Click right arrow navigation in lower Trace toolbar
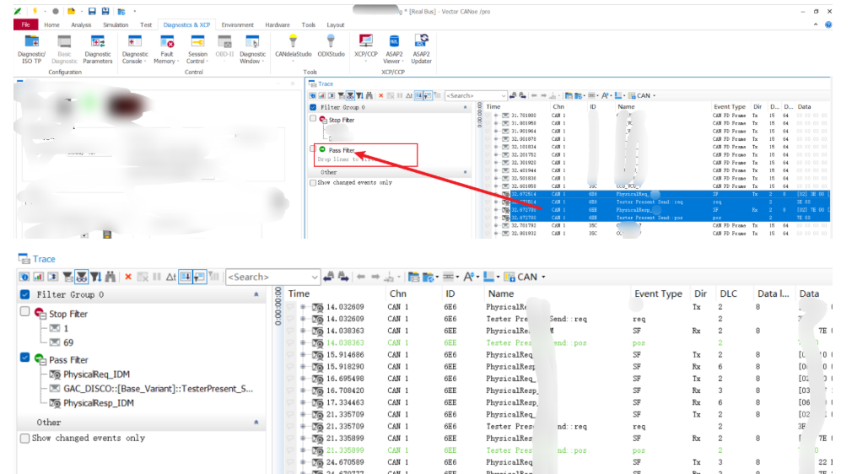 click(x=375, y=277)
